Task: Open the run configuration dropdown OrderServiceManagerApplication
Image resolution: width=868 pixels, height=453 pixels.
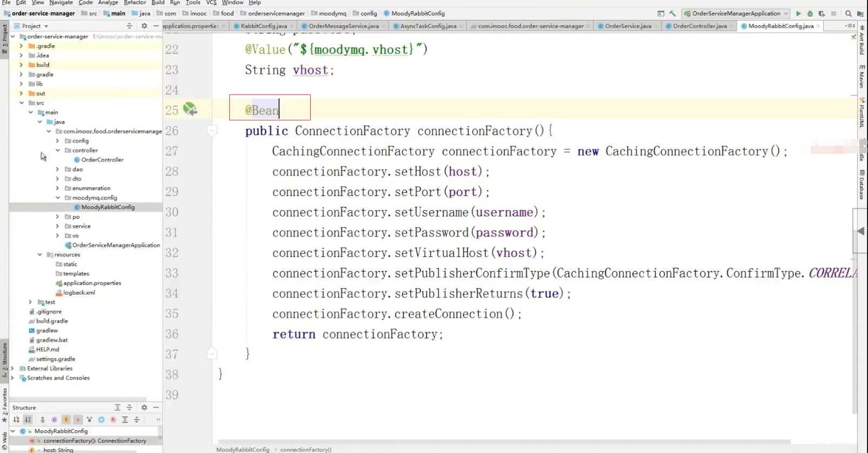Action: tap(736, 13)
